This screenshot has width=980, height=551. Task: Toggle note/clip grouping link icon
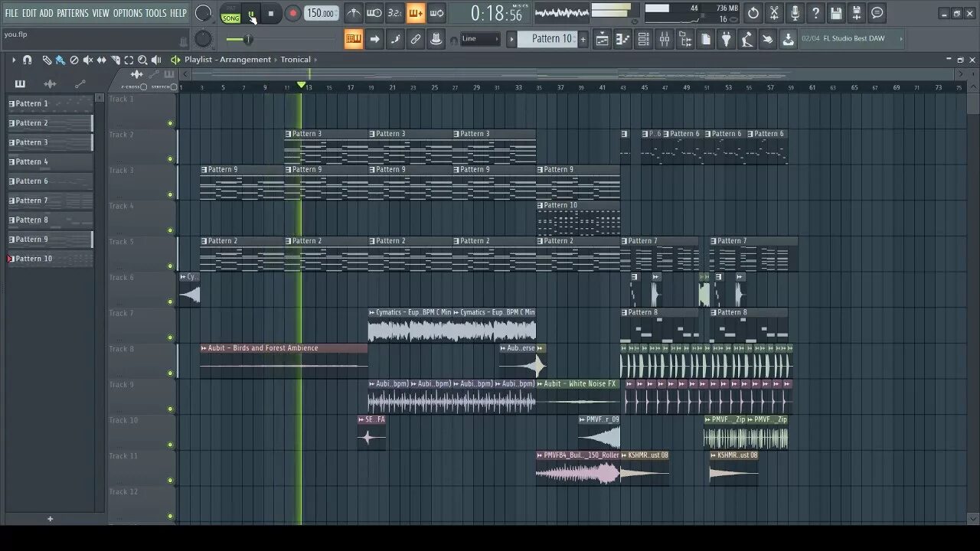tap(416, 39)
